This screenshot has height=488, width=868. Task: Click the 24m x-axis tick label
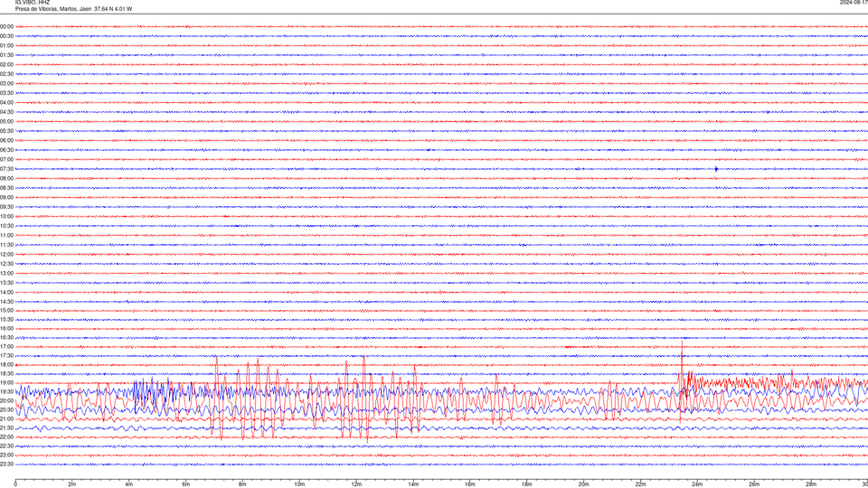pyautogui.click(x=697, y=484)
